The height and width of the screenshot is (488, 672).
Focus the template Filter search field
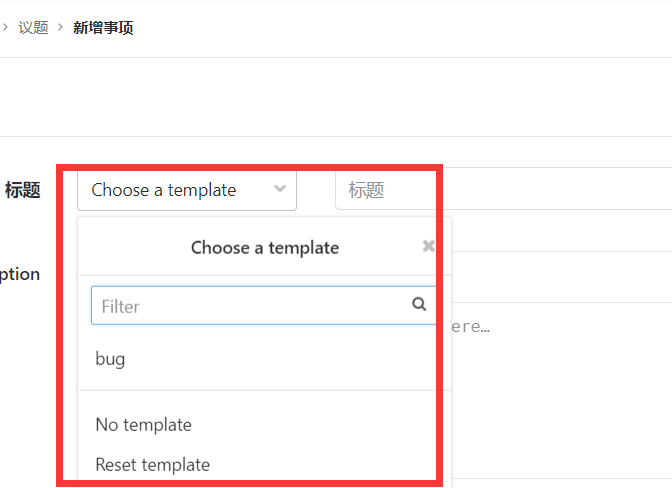click(x=250, y=306)
